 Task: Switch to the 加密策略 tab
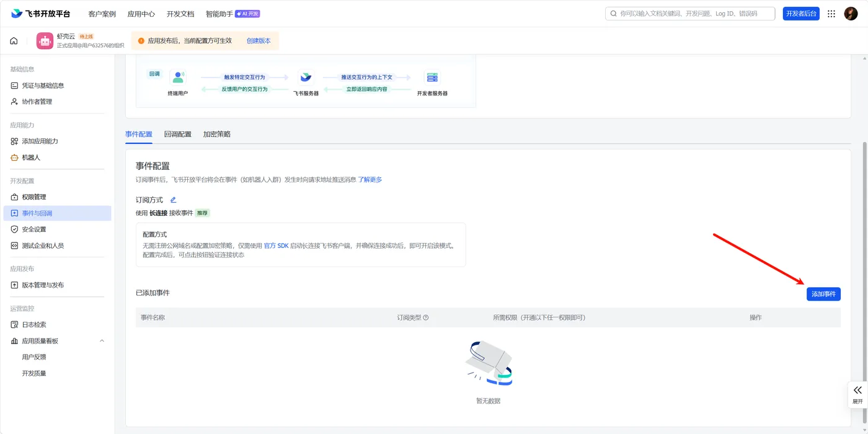(x=217, y=134)
